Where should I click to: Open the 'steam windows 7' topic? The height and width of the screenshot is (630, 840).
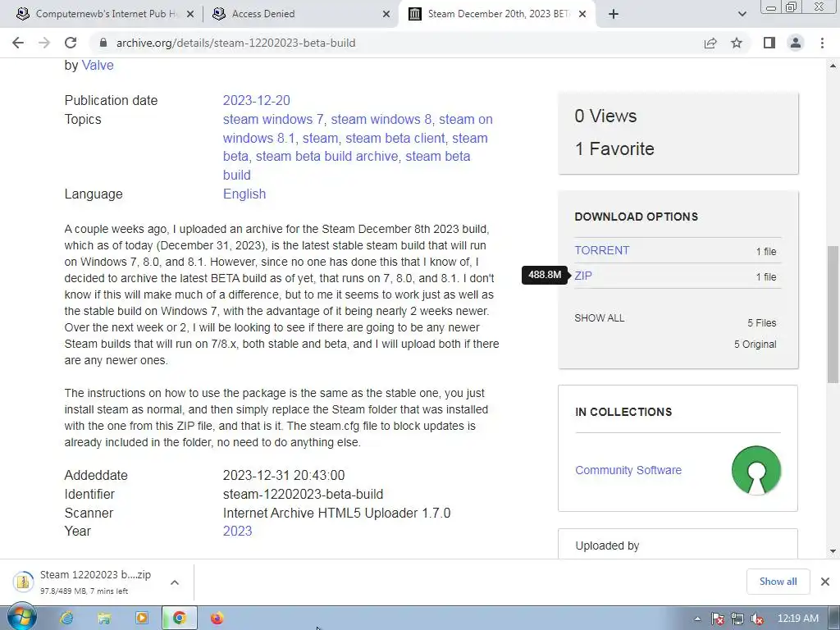273,119
